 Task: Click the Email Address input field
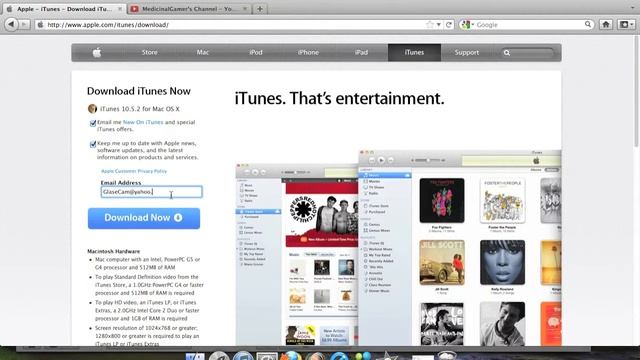[151, 192]
